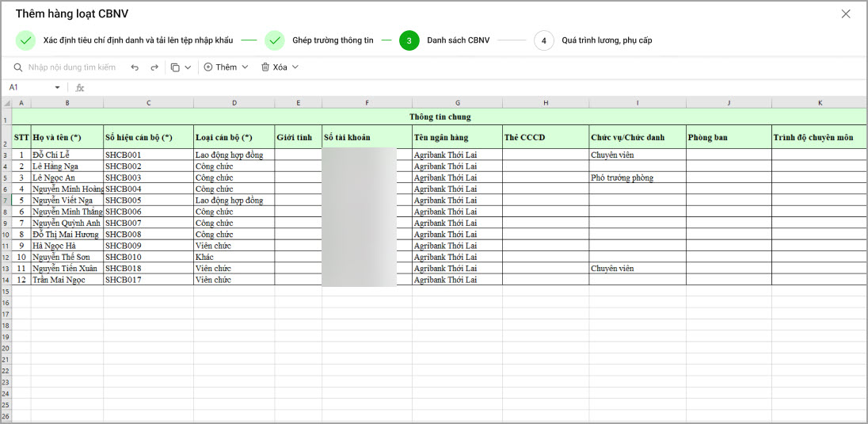
Task: Click the fx formula icon
Action: [x=79, y=88]
